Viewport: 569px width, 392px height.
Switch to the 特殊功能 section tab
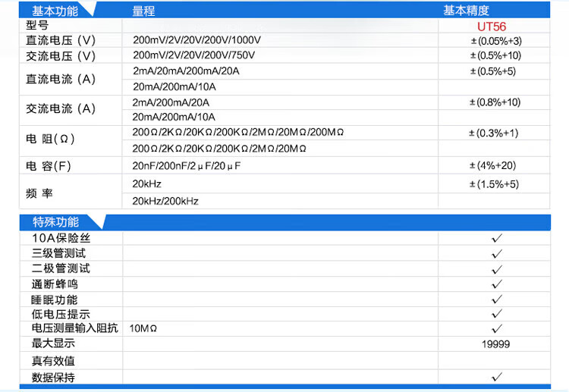coord(55,222)
